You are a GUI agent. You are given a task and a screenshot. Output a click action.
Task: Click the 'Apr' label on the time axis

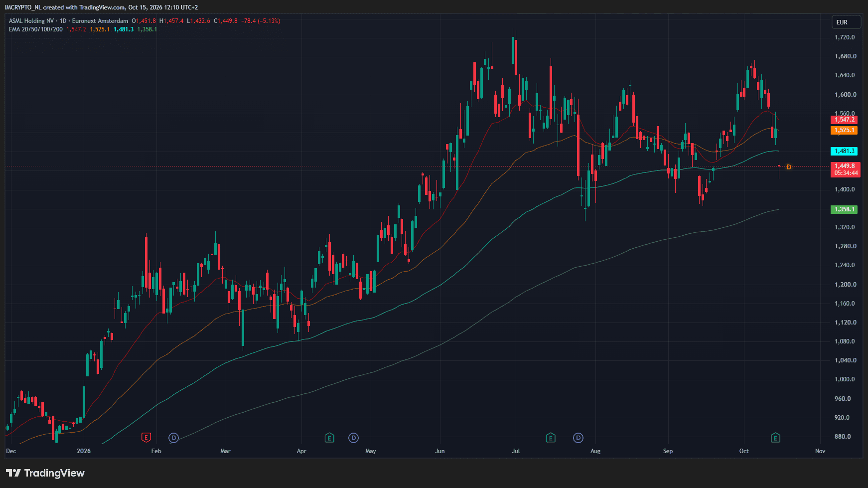[x=301, y=451]
